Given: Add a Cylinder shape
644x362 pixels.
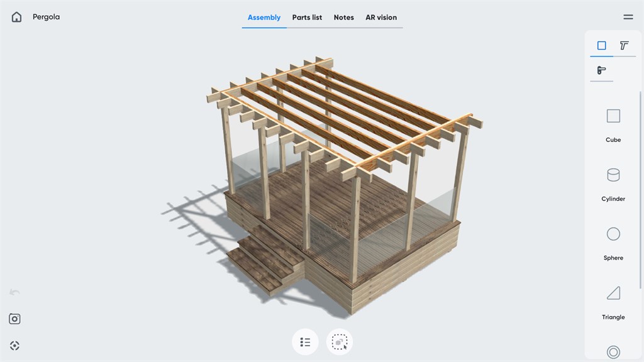Looking at the screenshot, I should pyautogui.click(x=613, y=175).
